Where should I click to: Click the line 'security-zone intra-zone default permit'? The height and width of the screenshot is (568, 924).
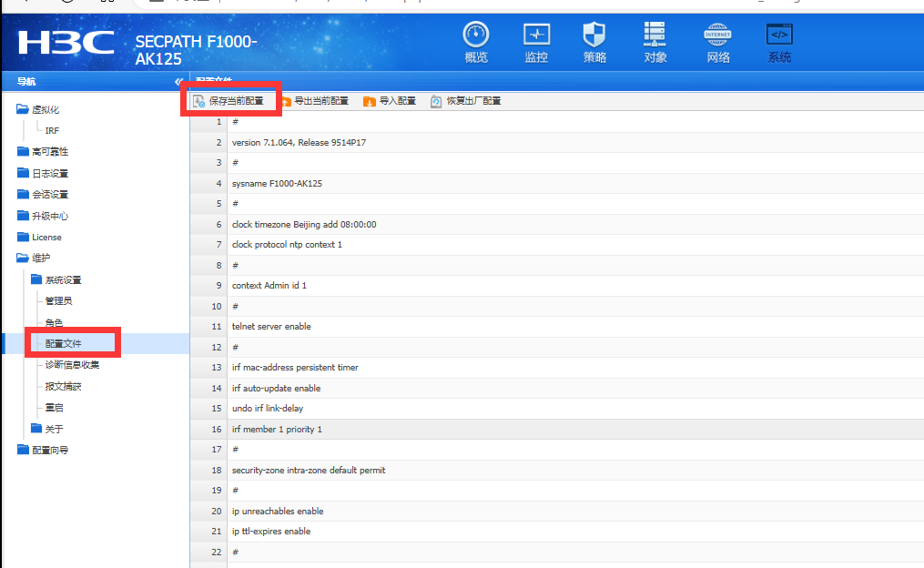pos(309,471)
